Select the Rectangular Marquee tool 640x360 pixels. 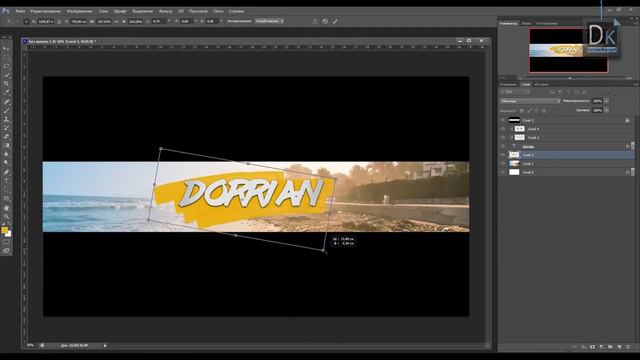coord(6,57)
